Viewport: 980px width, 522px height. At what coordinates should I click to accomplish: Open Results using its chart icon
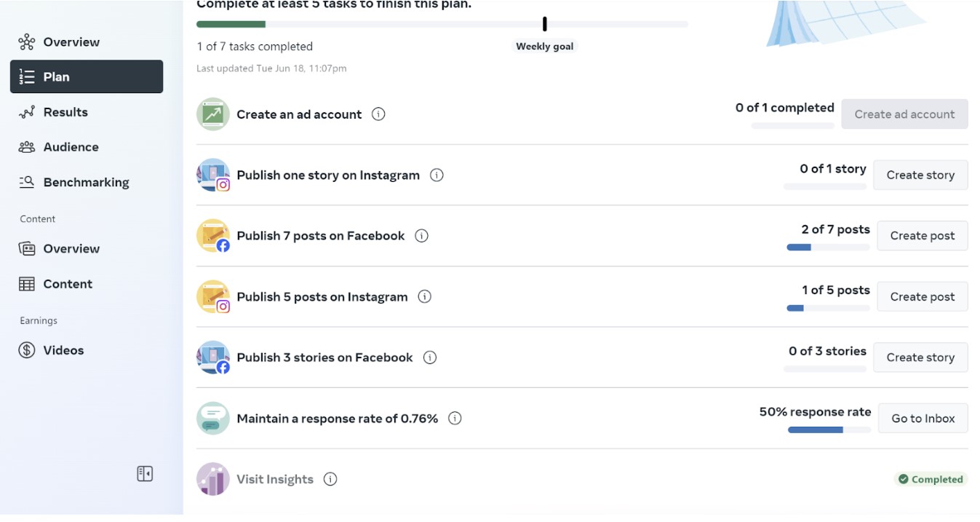pos(27,111)
